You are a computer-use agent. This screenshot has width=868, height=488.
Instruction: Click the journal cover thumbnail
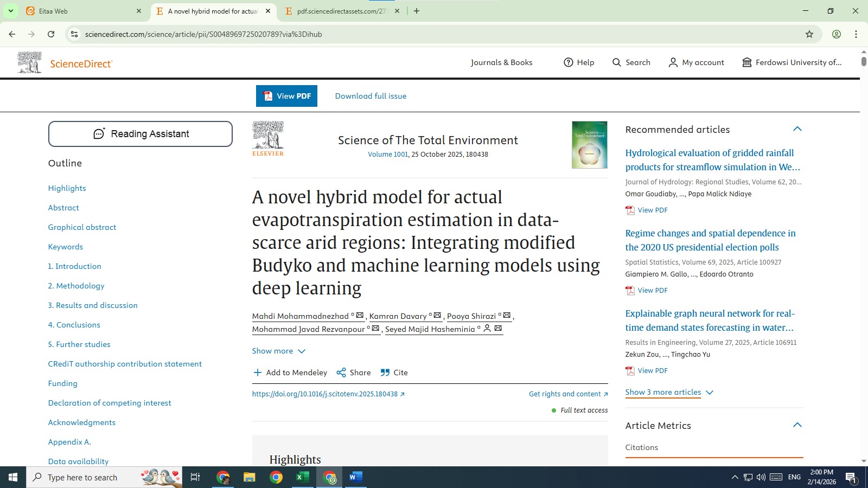(589, 145)
